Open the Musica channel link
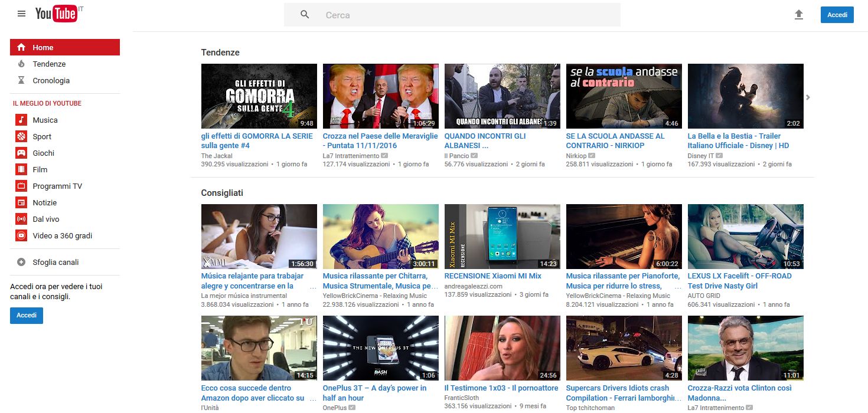The image size is (868, 413). (45, 120)
